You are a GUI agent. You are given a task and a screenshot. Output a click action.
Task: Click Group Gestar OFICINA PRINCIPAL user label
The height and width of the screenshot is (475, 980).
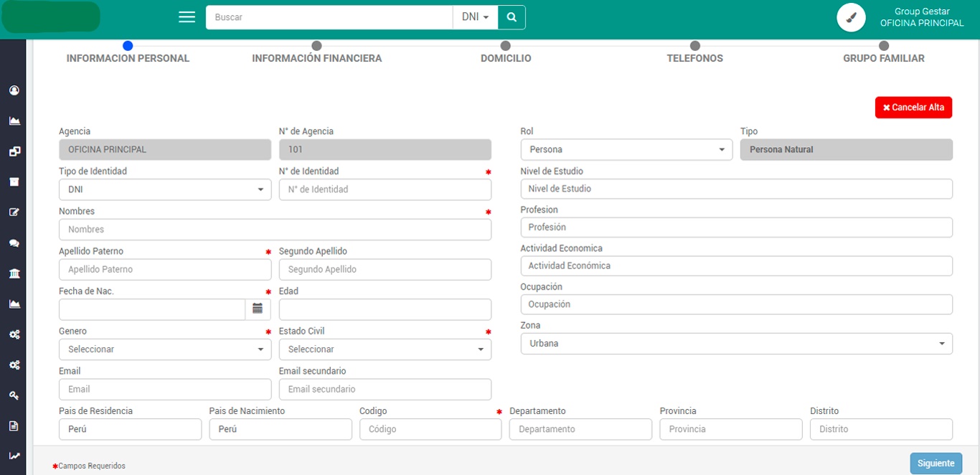[922, 17]
